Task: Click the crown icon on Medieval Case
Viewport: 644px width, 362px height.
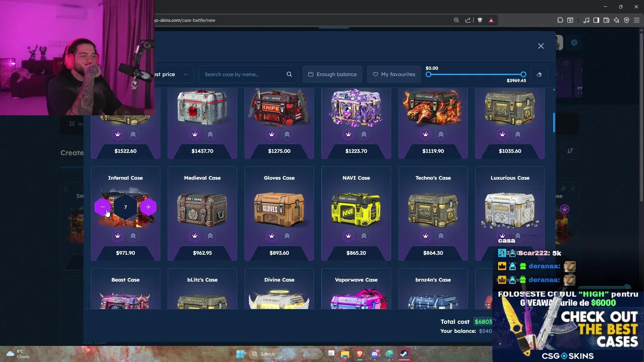Action: pyautogui.click(x=195, y=236)
